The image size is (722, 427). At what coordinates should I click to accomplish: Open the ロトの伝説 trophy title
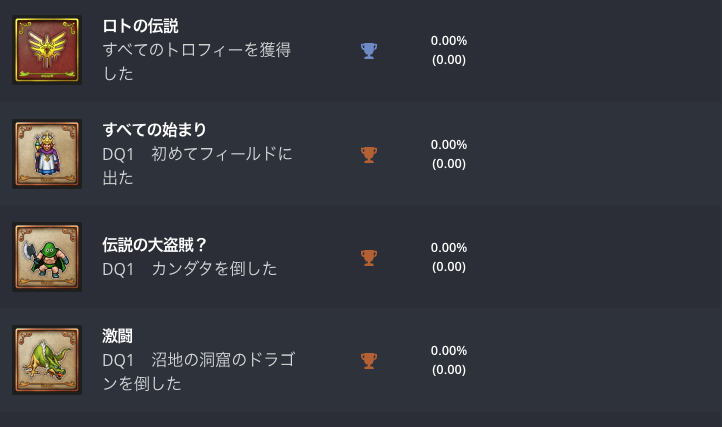[141, 26]
